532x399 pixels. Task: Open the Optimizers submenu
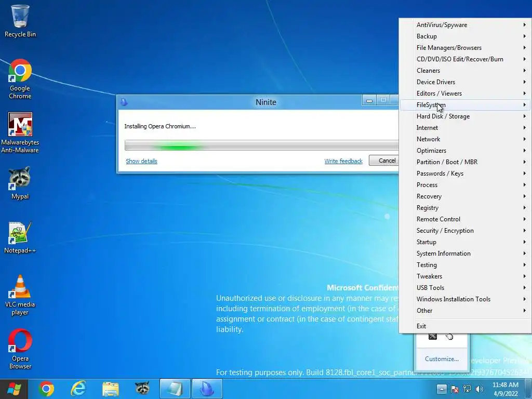click(x=464, y=151)
